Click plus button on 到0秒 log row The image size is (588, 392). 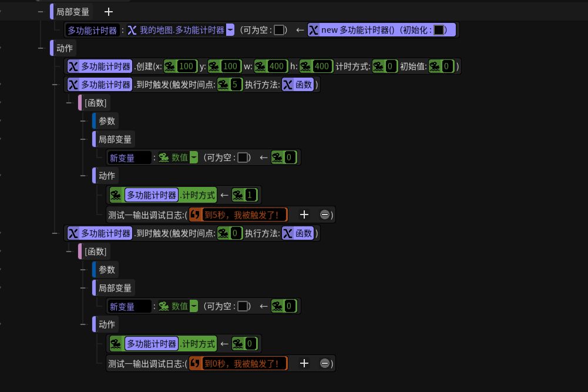304,363
